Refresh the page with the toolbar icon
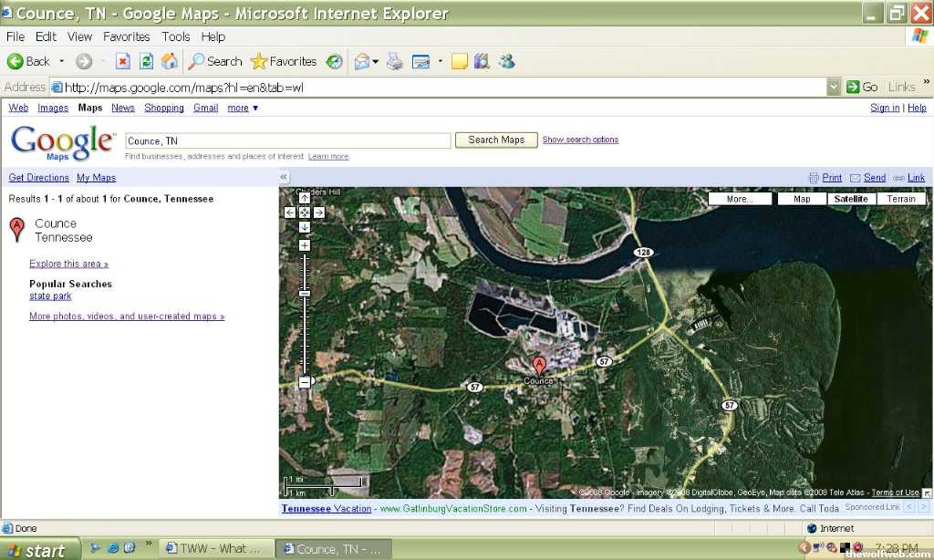This screenshot has height=560, width=934. 146,61
